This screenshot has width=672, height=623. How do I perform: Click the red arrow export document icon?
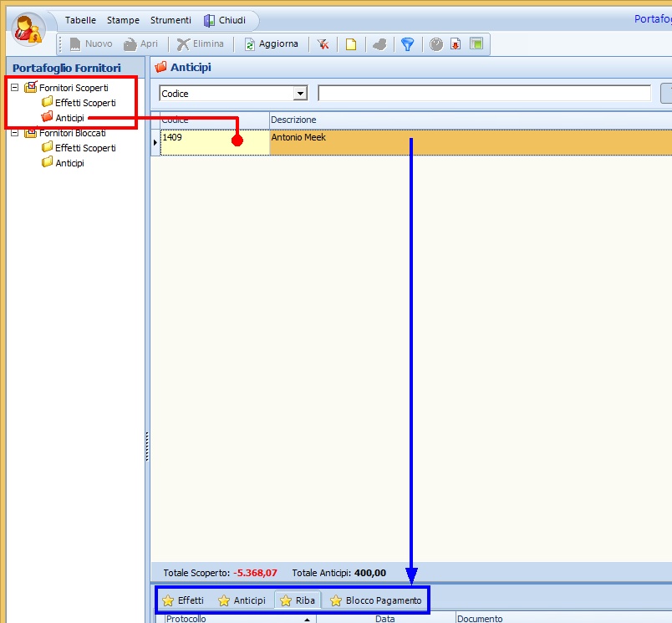click(x=456, y=44)
